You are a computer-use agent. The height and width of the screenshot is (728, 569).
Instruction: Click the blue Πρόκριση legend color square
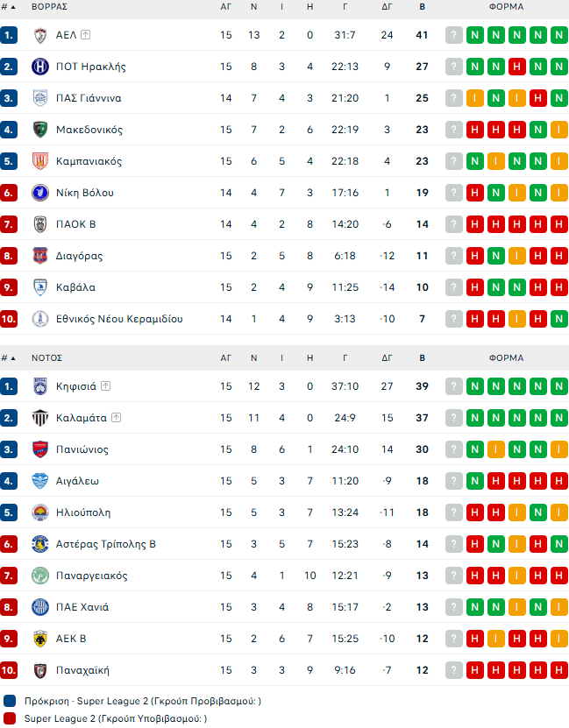pos(10,701)
